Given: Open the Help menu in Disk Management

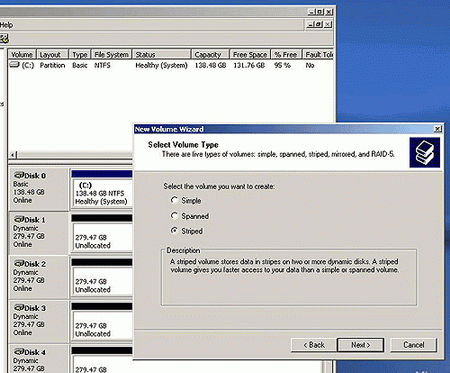Looking at the screenshot, I should [6, 25].
